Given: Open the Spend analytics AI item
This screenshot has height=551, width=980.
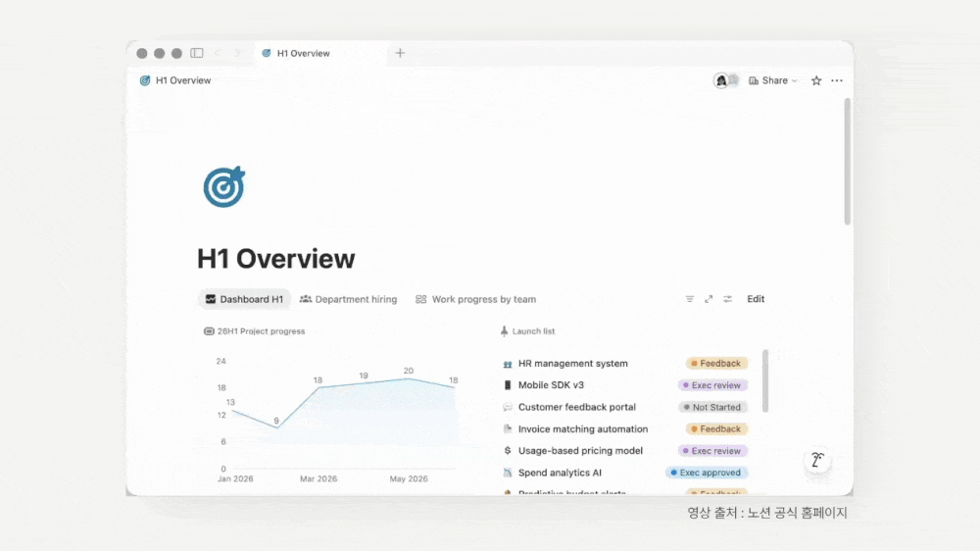Looking at the screenshot, I should [560, 473].
